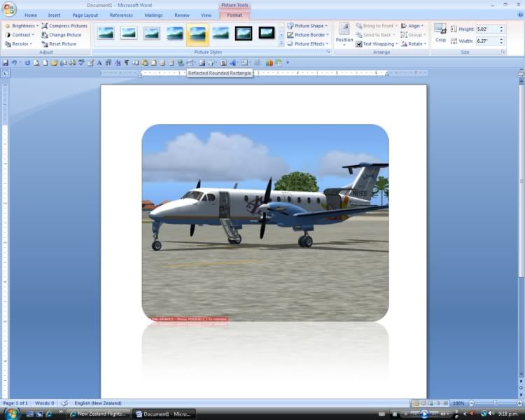Click the Crop tool

pos(440,32)
